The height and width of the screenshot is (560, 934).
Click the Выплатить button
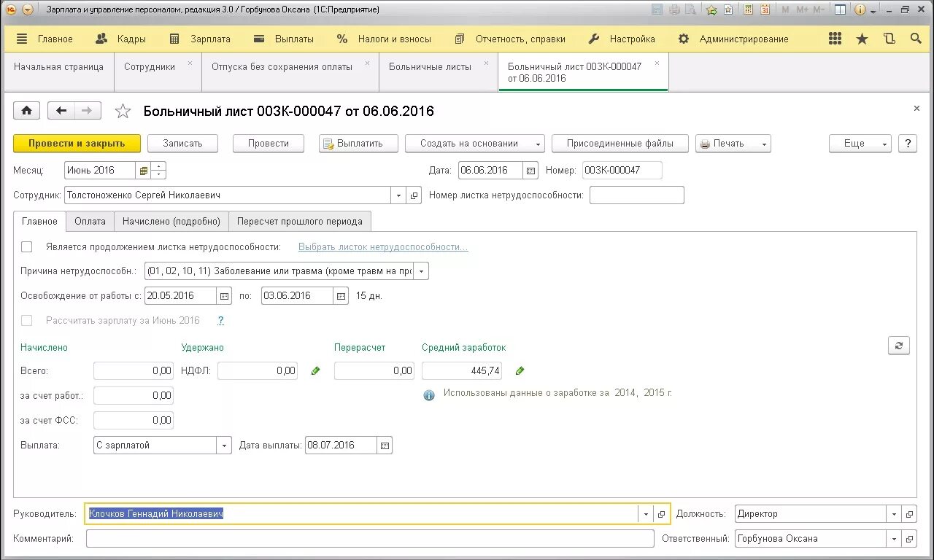358,144
